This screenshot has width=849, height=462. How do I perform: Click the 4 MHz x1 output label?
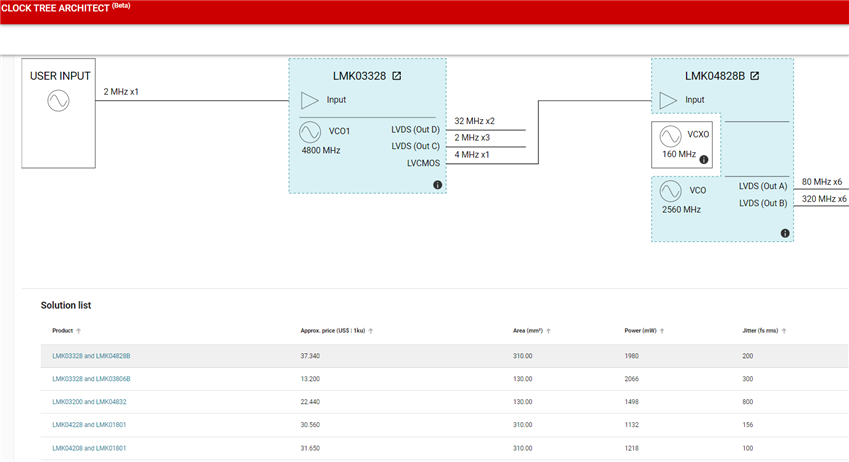(472, 154)
